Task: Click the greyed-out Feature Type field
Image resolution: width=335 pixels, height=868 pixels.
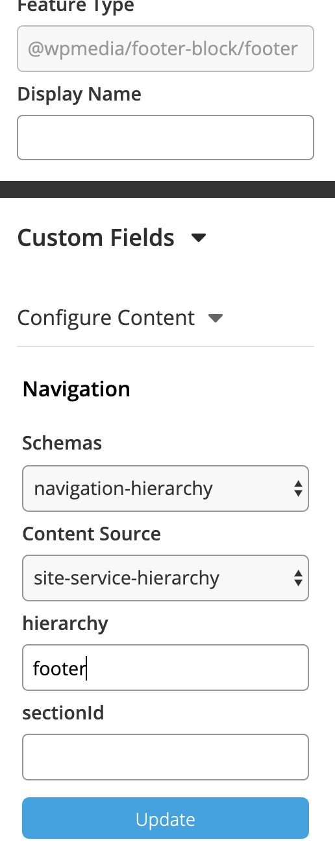Action: point(166,48)
